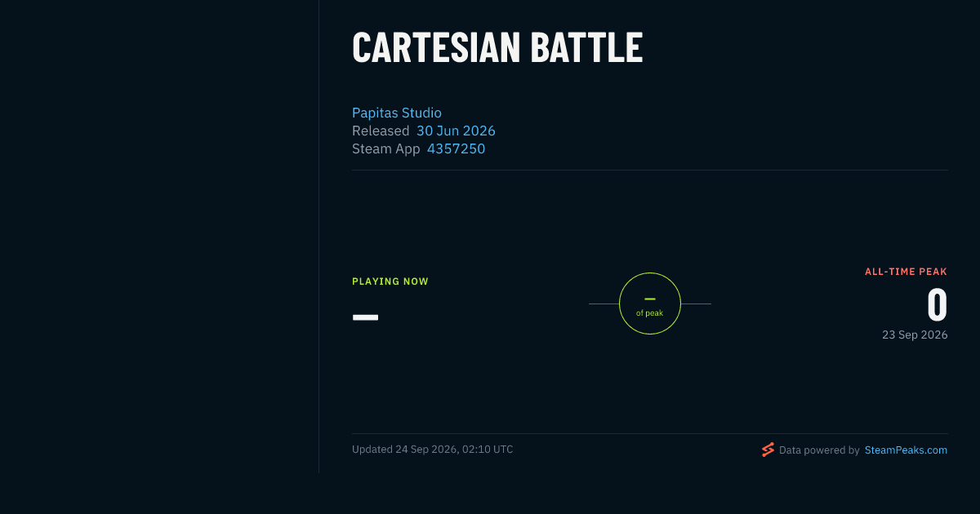Click the of peak caption text
The image size is (980, 514).
[650, 313]
